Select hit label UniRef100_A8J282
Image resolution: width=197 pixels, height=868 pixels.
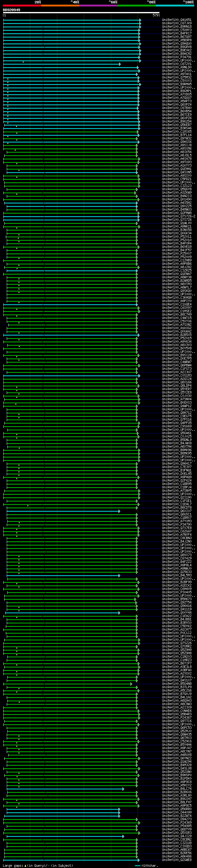coord(177,267)
